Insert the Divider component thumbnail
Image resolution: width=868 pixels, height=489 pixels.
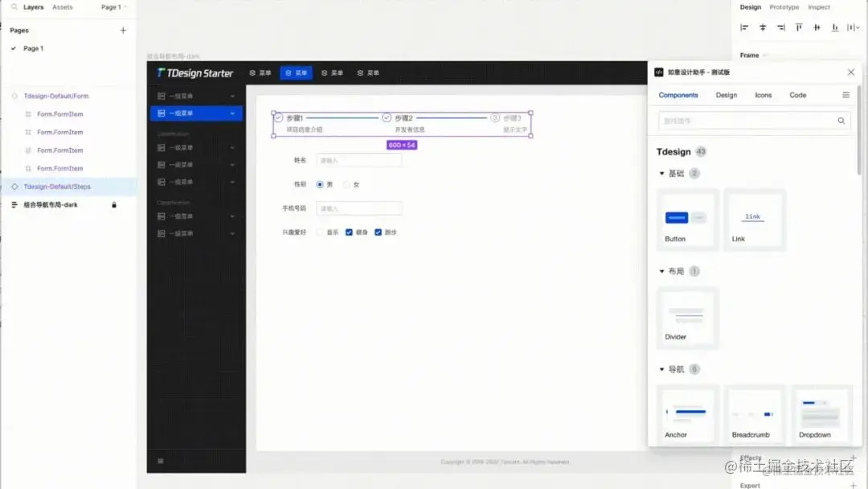(687, 318)
